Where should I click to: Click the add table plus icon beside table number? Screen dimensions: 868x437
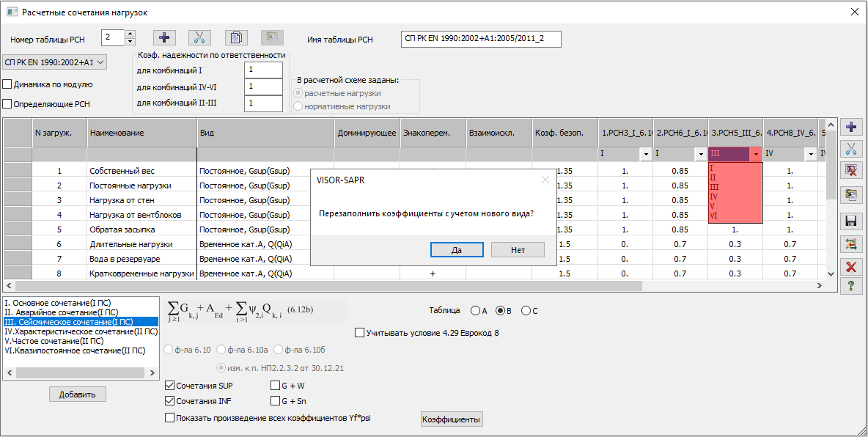pyautogui.click(x=164, y=39)
